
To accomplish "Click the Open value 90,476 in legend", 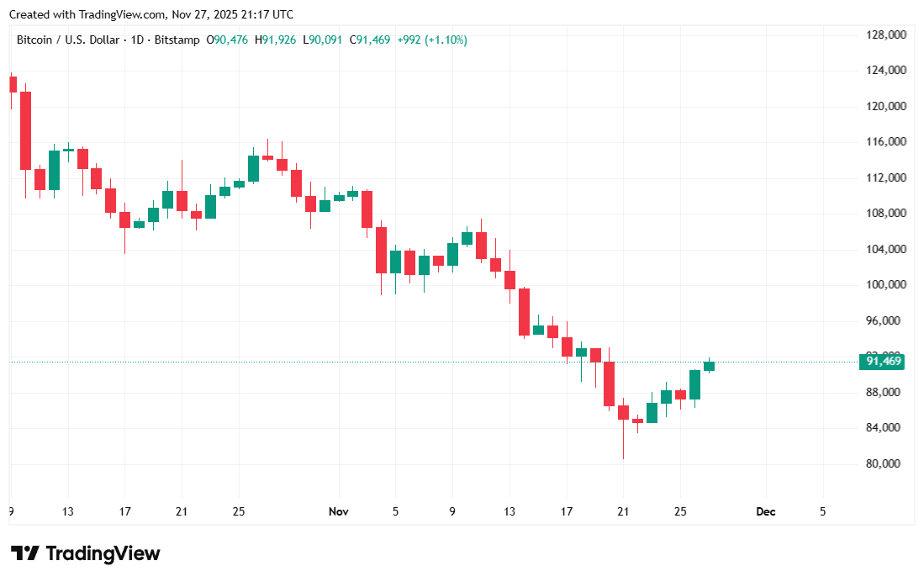I will tap(230, 40).
